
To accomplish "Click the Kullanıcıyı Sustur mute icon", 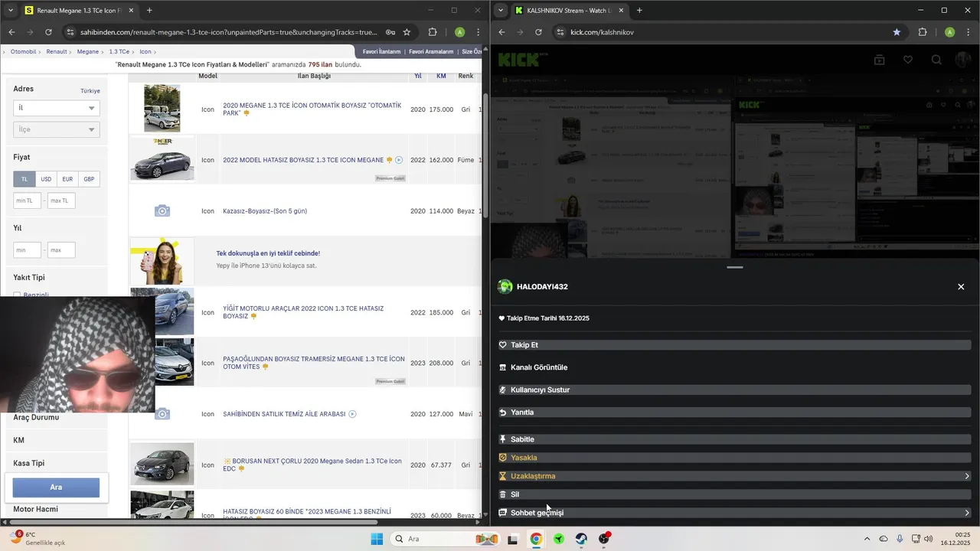I will click(x=503, y=390).
